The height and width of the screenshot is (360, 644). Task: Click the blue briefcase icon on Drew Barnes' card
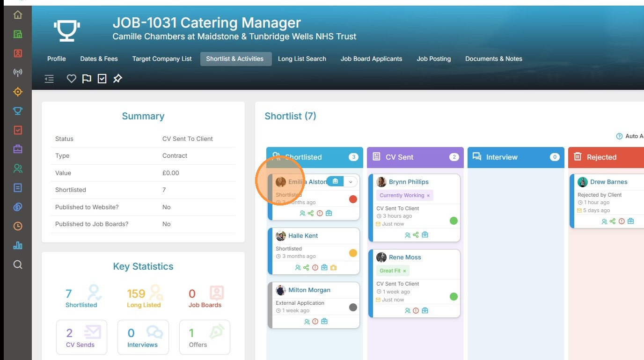[631, 221]
